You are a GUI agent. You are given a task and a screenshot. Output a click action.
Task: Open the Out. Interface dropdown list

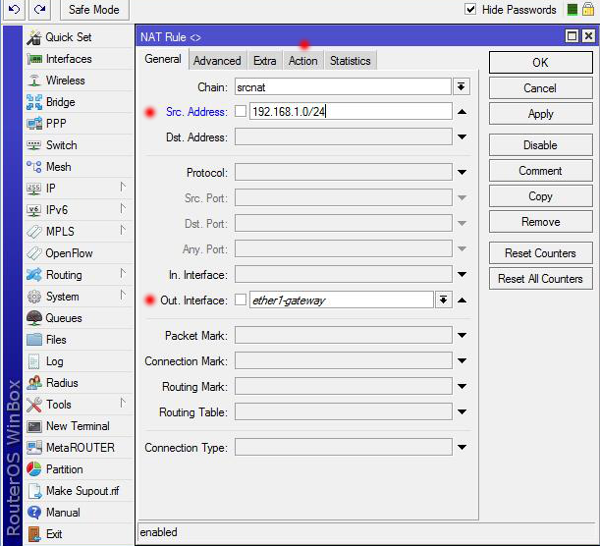[443, 300]
